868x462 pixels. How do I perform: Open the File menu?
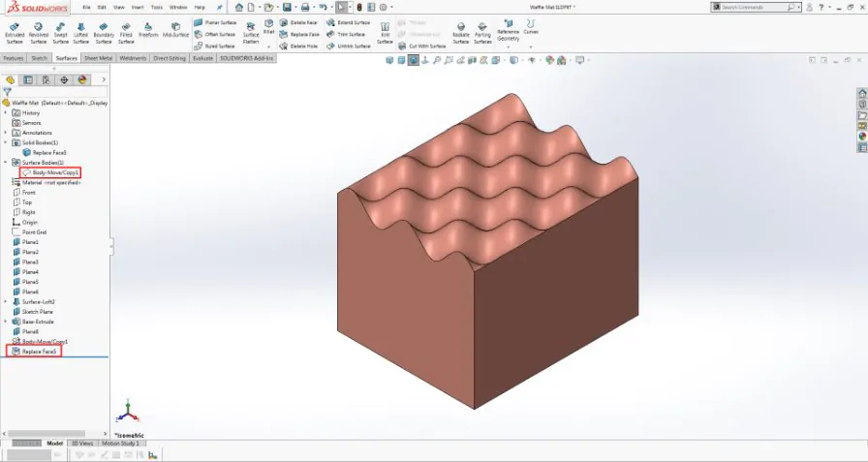pos(86,7)
